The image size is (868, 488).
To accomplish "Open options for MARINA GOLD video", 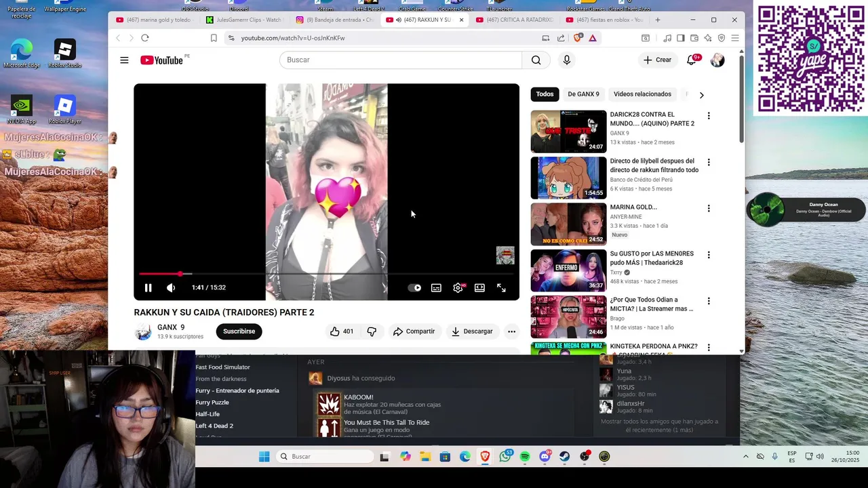I will [x=709, y=208].
